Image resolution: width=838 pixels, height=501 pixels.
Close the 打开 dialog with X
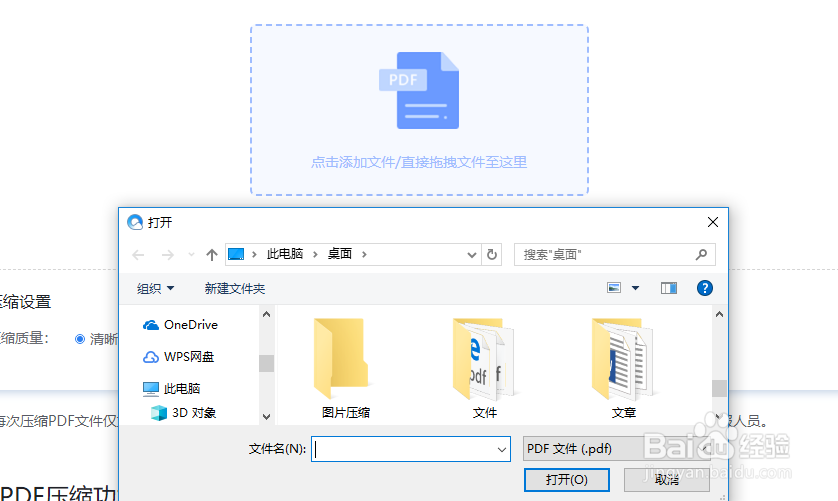pyautogui.click(x=712, y=222)
